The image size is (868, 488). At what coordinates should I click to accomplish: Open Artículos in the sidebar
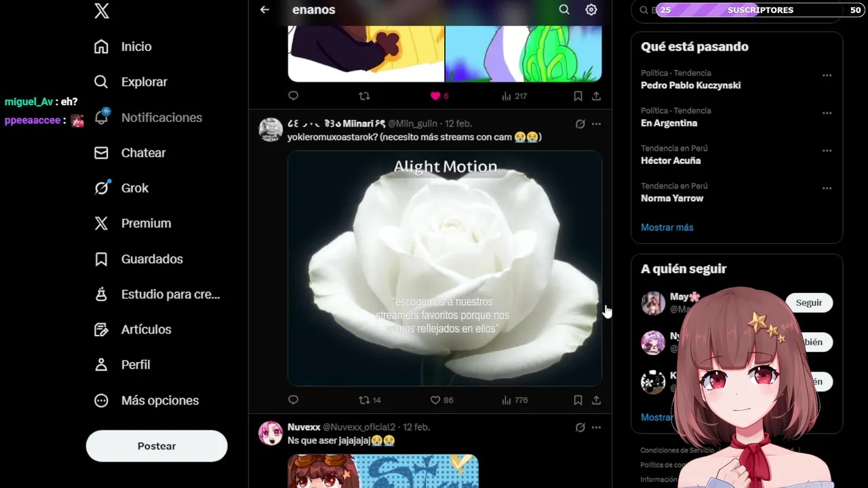click(132, 329)
